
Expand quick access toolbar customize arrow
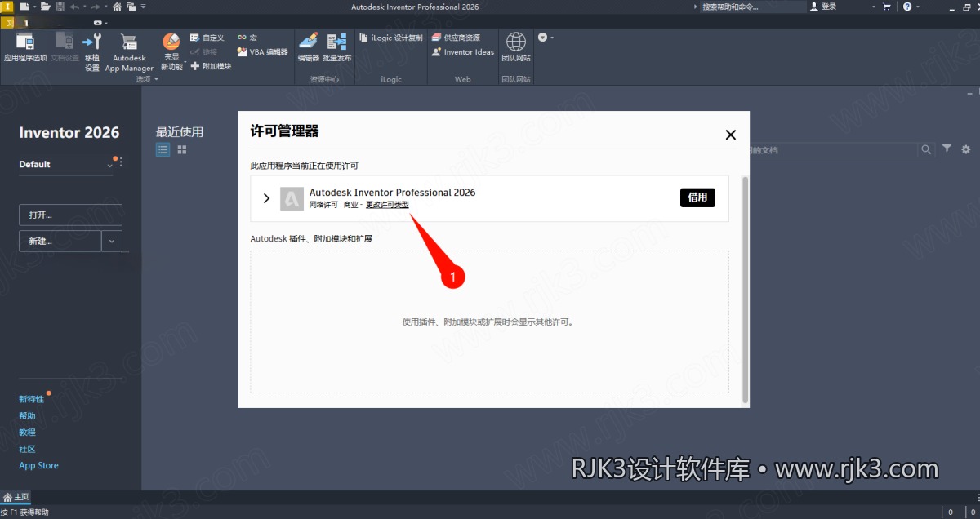[144, 7]
